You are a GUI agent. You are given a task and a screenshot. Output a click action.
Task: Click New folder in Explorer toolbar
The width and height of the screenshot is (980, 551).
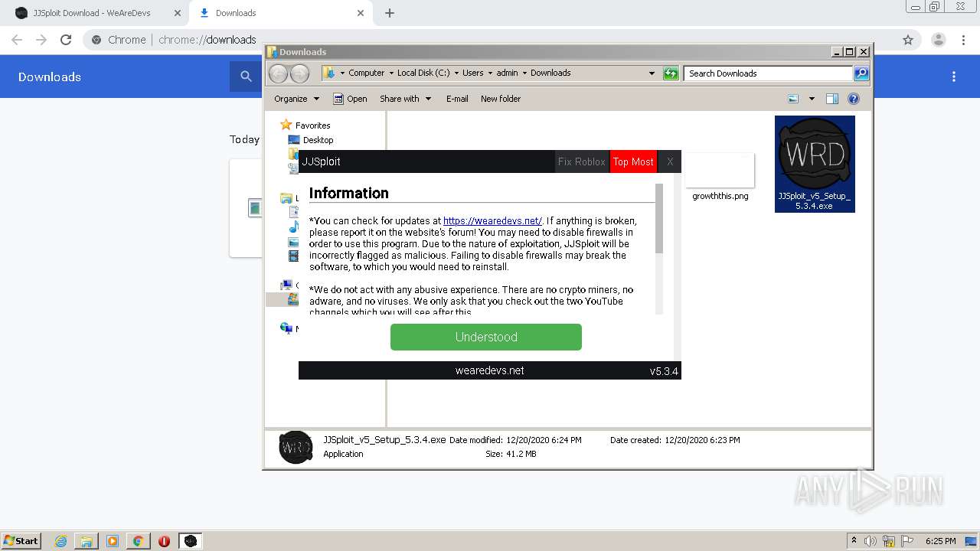[x=501, y=99]
